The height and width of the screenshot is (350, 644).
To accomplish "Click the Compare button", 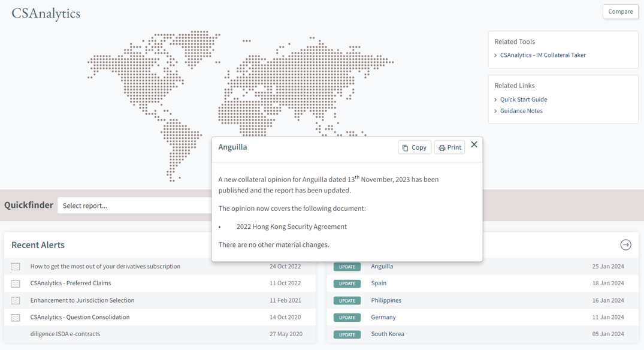I will (620, 11).
